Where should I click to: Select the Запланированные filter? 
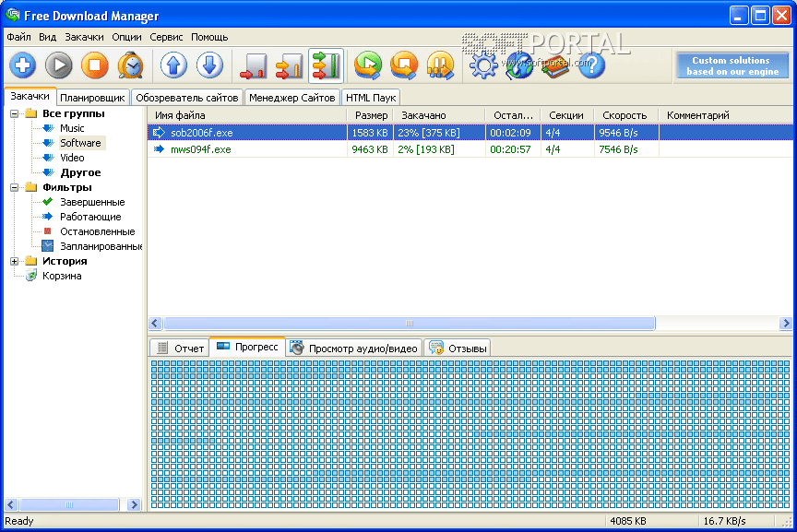(x=101, y=246)
